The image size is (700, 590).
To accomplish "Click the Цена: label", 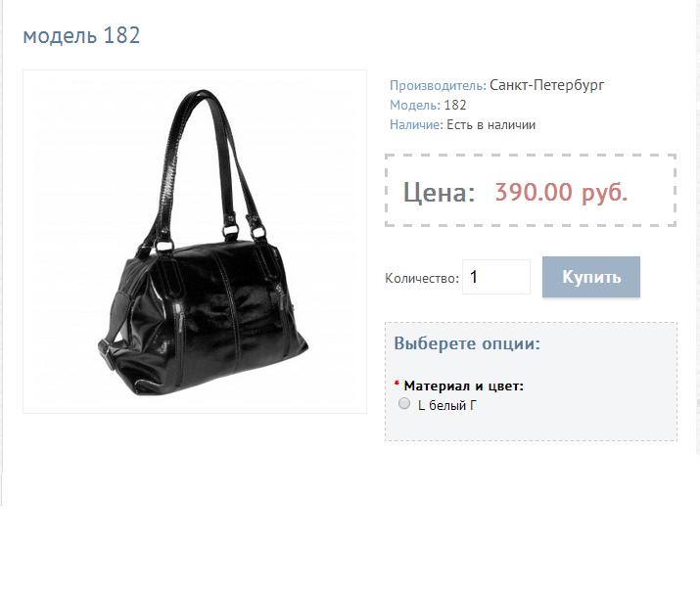I will (439, 193).
